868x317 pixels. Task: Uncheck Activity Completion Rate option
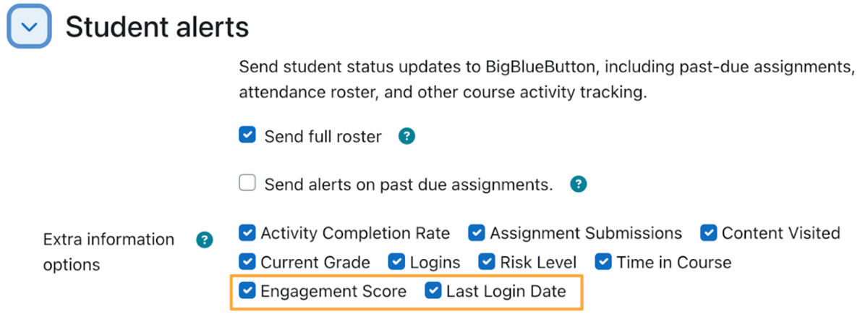tap(247, 233)
